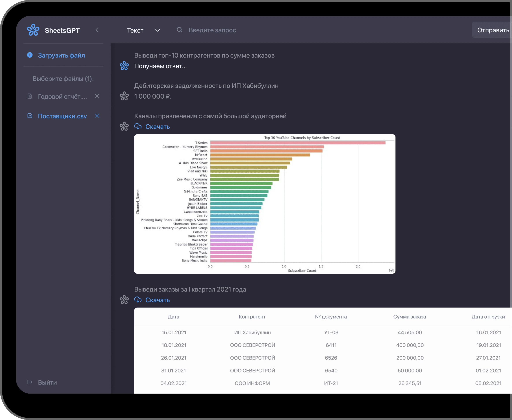The width and height of the screenshot is (512, 420).
Task: Select the 26 345,51 order sum cell
Action: click(x=410, y=383)
